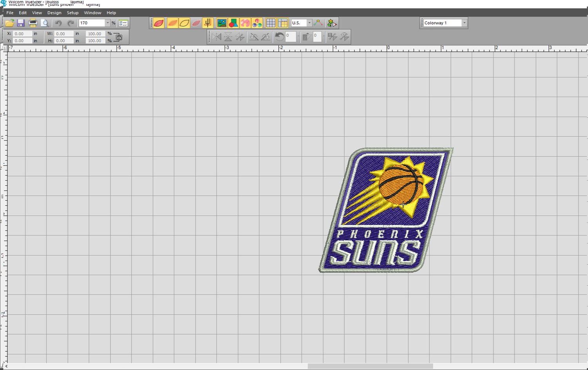Screen dimensions: 588x370
Task: Toggle Show Applique Fabric pink icon
Action: (245, 23)
